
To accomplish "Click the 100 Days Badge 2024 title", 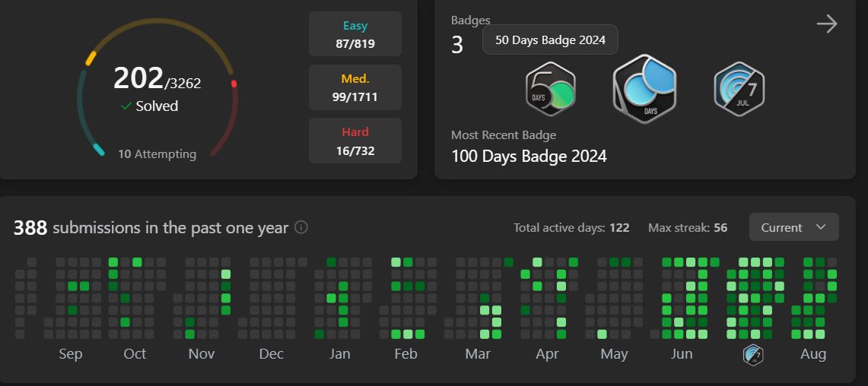I will 529,157.
